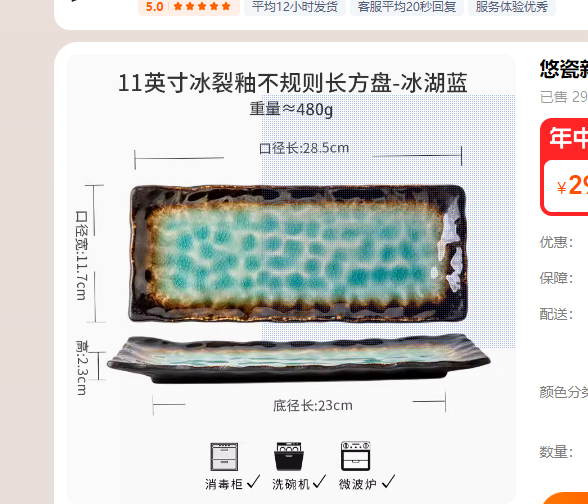Click the 5.0 store rating badge
The image size is (588, 504).
[x=189, y=6]
